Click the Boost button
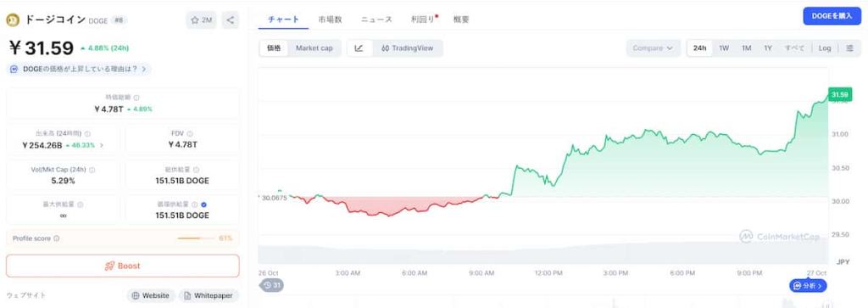This screenshot has width=868, height=308. [123, 266]
